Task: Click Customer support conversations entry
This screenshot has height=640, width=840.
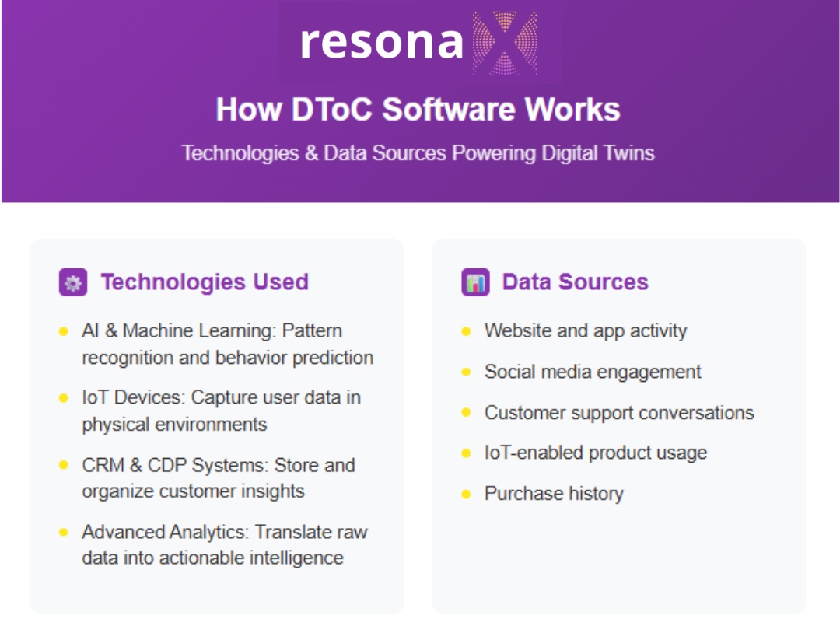Action: [x=619, y=413]
